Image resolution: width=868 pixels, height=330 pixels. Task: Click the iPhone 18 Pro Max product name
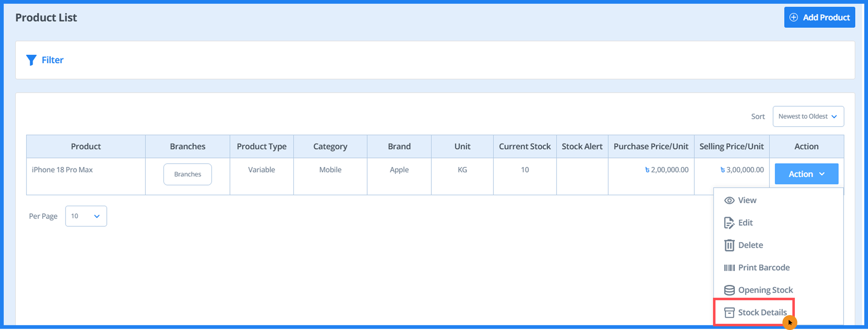pyautogui.click(x=62, y=170)
